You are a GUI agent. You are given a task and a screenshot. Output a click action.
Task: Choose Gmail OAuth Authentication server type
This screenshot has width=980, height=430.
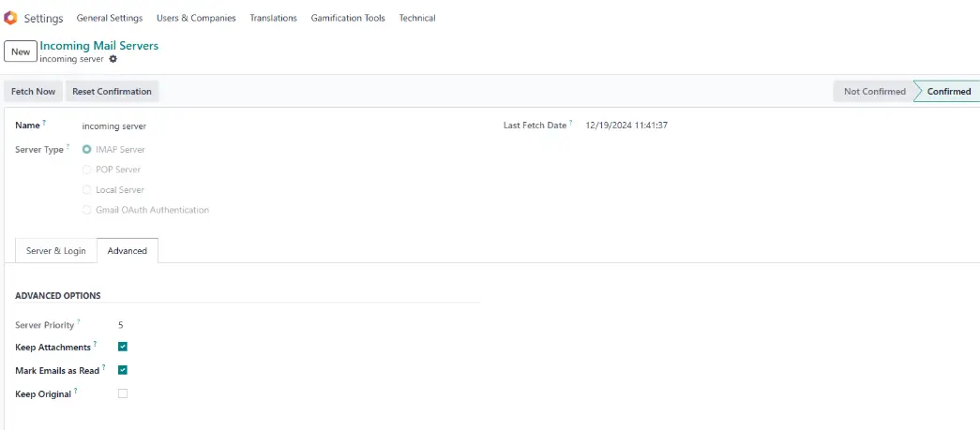87,210
